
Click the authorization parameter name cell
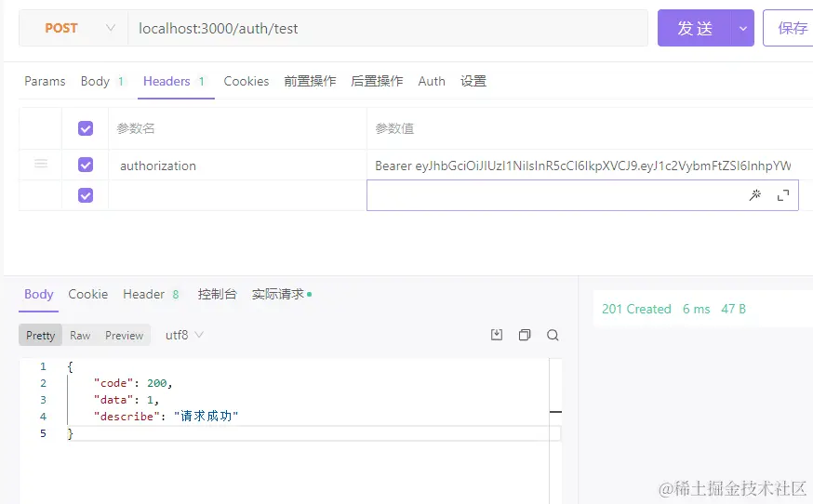coord(237,165)
